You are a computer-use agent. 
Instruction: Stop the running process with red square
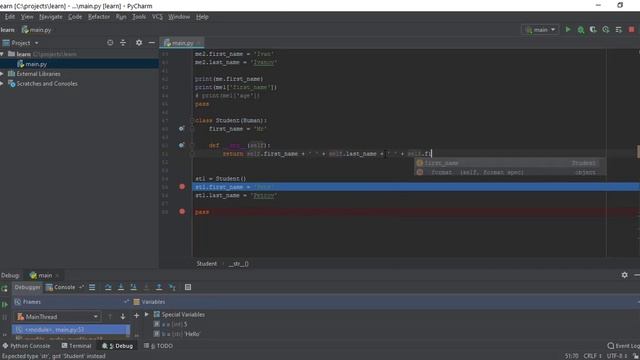pos(631,29)
